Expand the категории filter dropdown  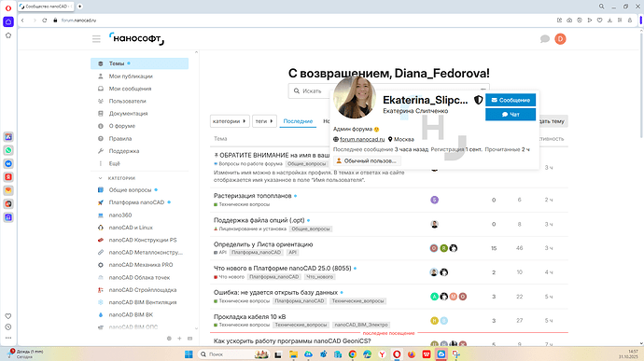[x=230, y=121]
